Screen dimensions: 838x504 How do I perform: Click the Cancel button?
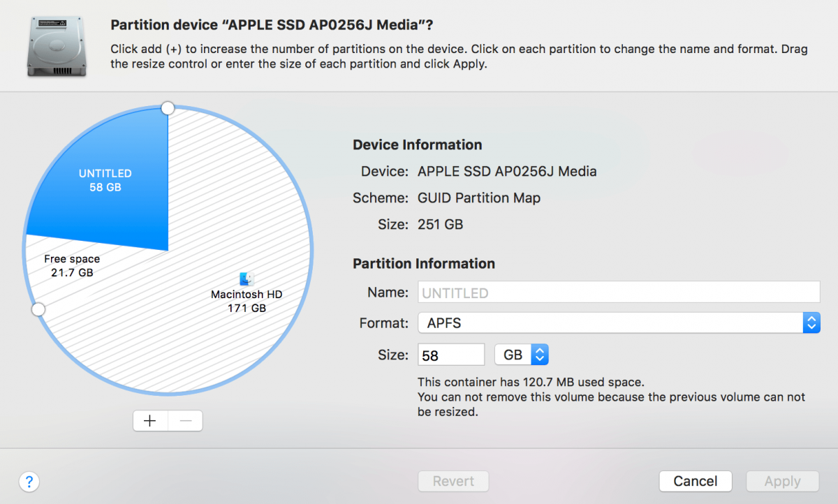[696, 481]
